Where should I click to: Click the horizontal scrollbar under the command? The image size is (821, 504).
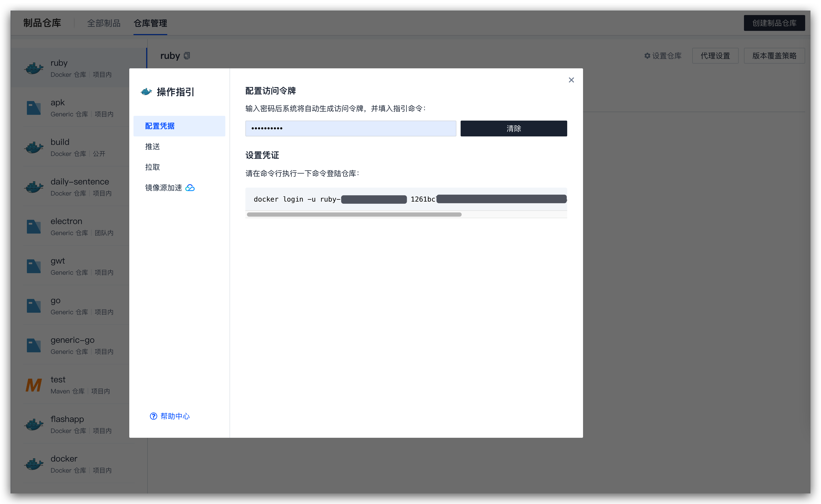click(354, 215)
